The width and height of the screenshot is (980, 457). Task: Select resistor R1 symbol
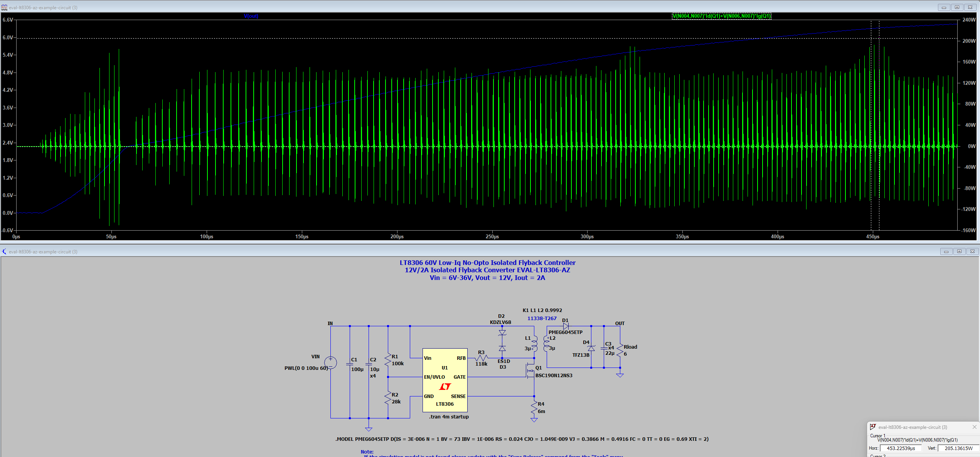388,360
